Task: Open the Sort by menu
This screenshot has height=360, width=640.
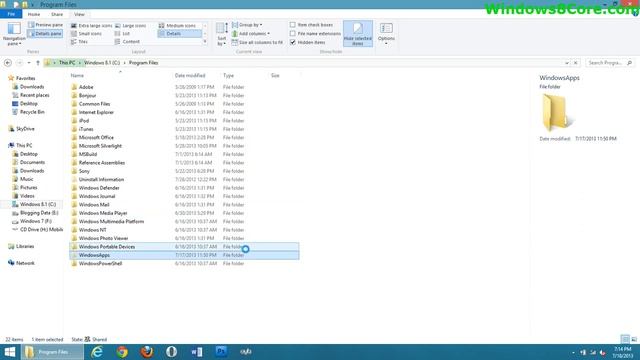Action: click(x=222, y=34)
